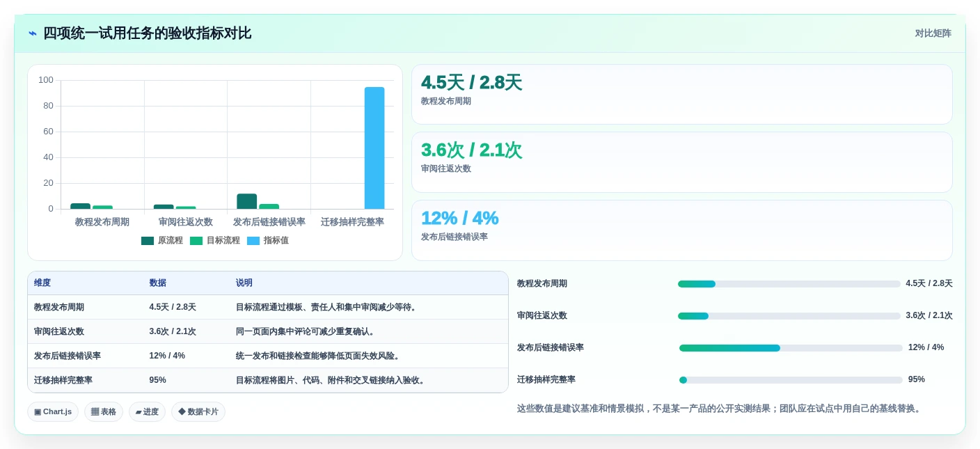Toggle the 指标值 legend item

pyautogui.click(x=268, y=240)
